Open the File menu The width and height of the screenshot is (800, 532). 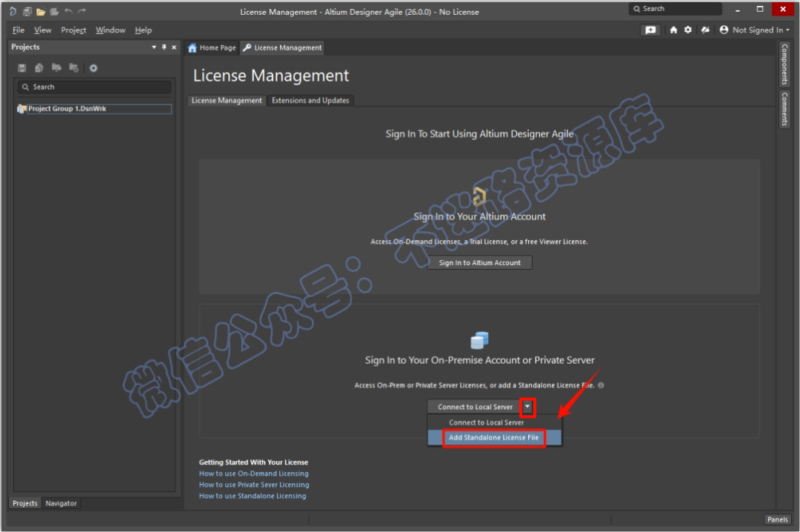tap(19, 30)
